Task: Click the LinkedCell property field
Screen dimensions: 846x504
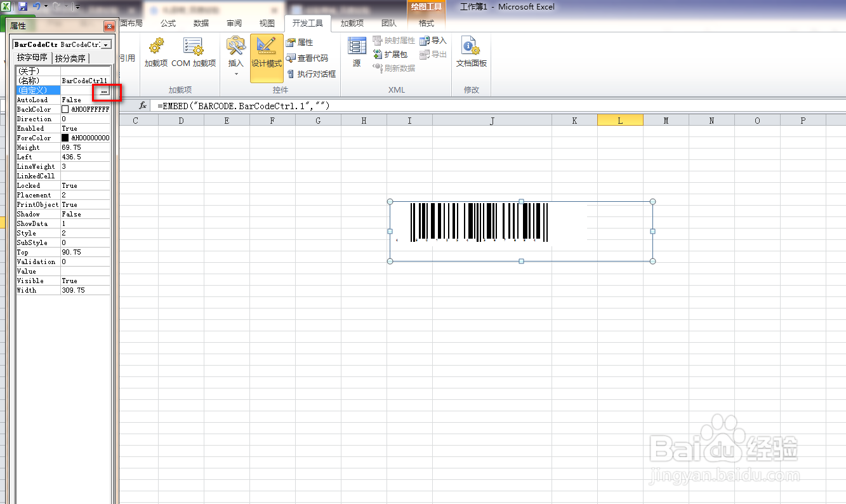Action: [x=85, y=176]
